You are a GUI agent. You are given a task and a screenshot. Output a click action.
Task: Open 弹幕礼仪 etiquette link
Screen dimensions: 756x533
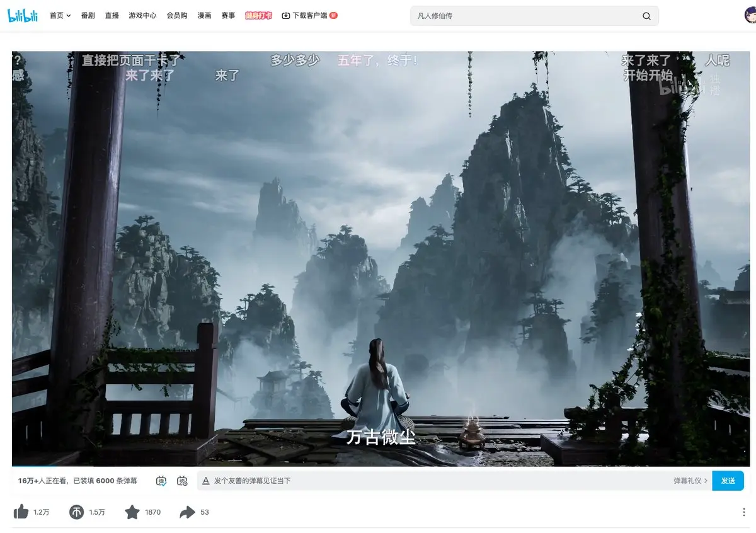(x=690, y=481)
